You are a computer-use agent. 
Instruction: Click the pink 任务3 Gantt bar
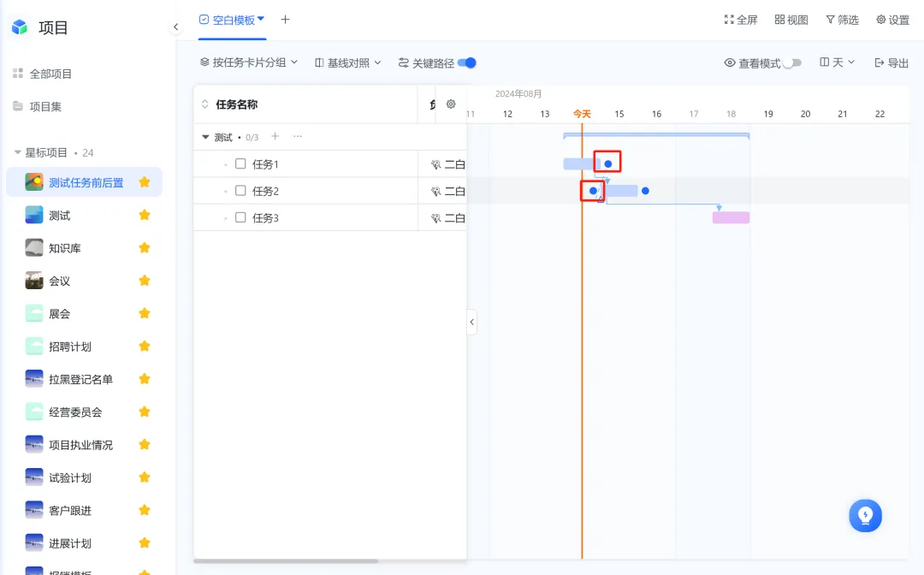(x=731, y=217)
